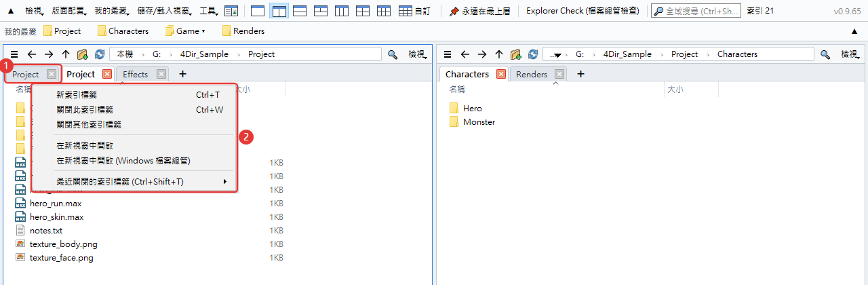Create new folder in the left pane
The width and height of the screenshot is (868, 285).
83,54
